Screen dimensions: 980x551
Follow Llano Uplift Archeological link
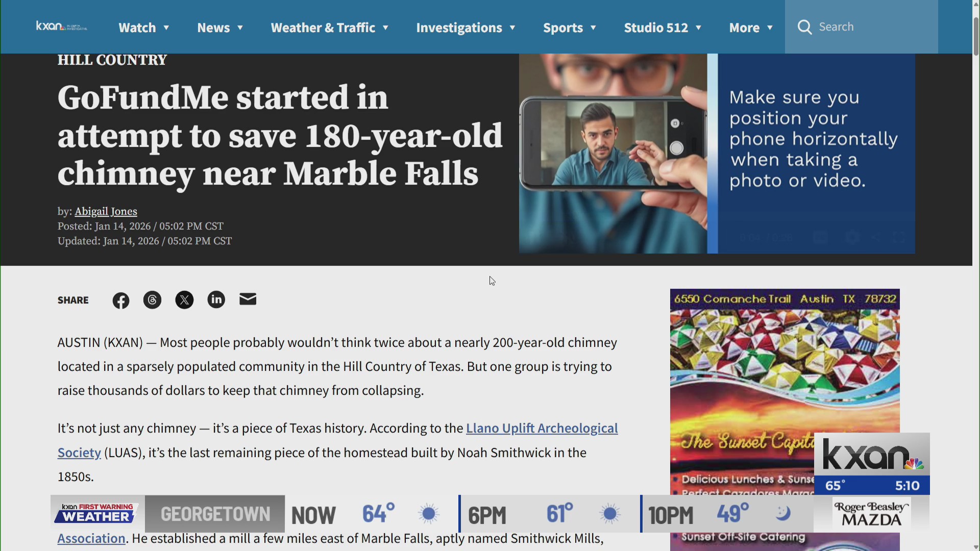coord(541,428)
